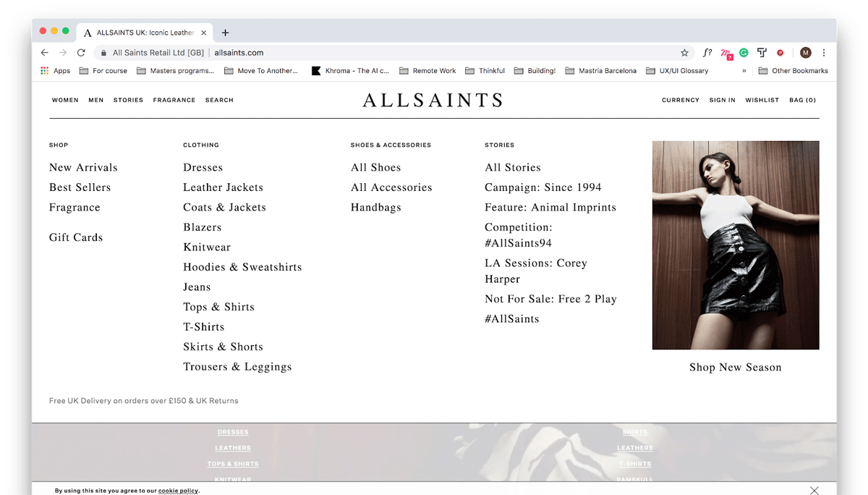The width and height of the screenshot is (868, 495).
Task: Open the FRAGRANCE menu
Action: pos(174,100)
